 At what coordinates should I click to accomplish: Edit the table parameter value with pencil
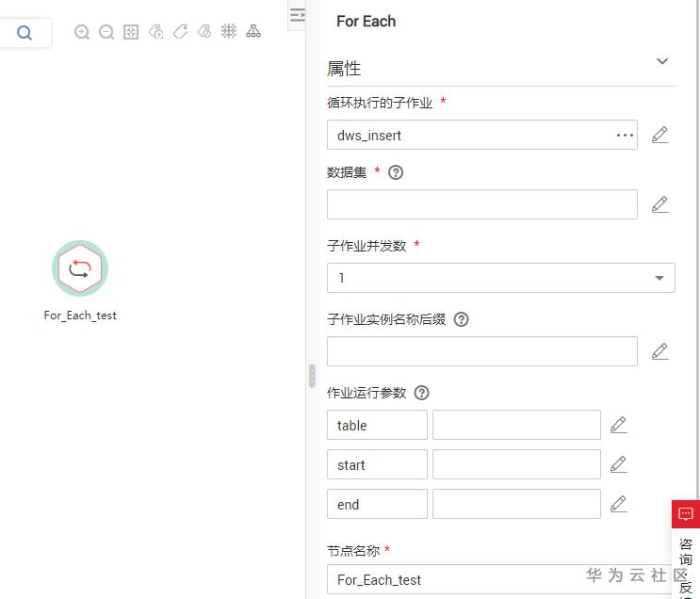coord(618,425)
